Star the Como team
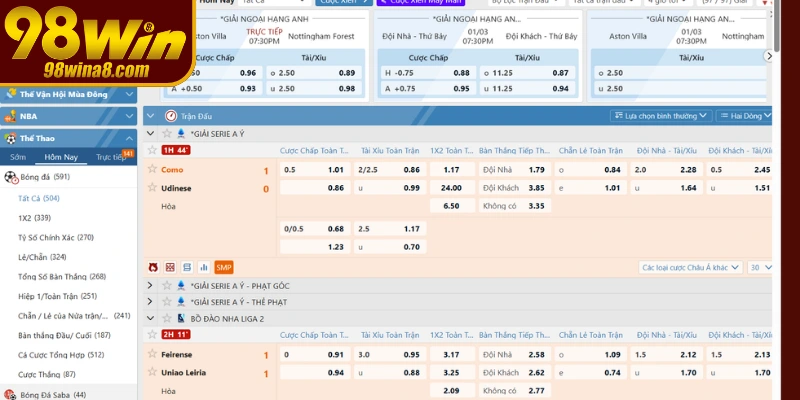Screen dimensions: 800x400 (152, 169)
